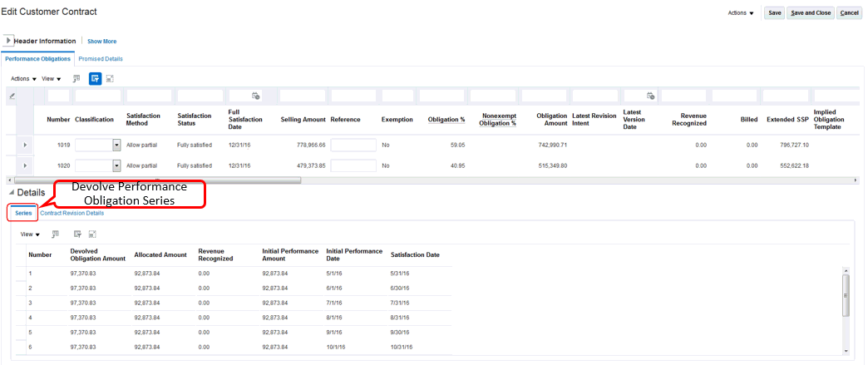Click scroll down arrow of Series table

coord(846,351)
